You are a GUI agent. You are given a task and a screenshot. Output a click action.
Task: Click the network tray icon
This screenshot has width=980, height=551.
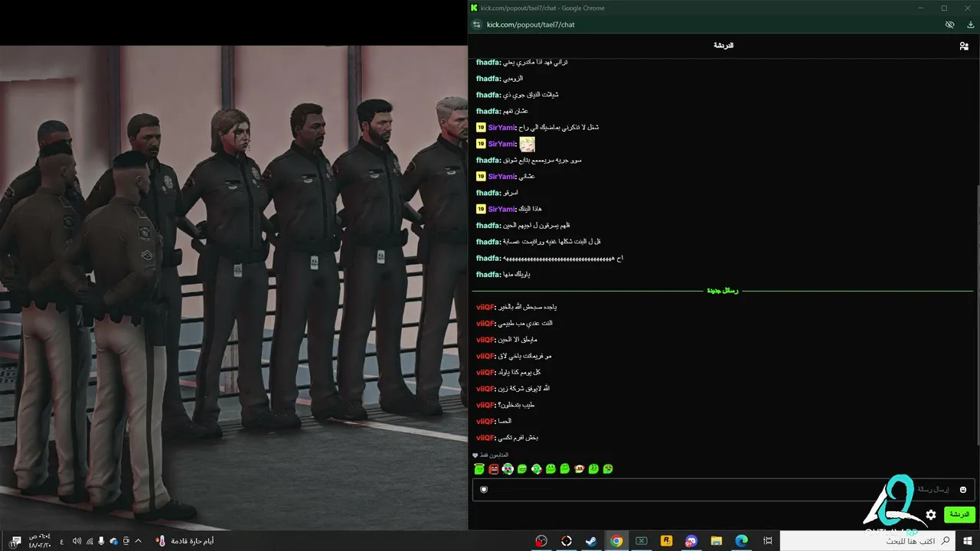[89, 541]
